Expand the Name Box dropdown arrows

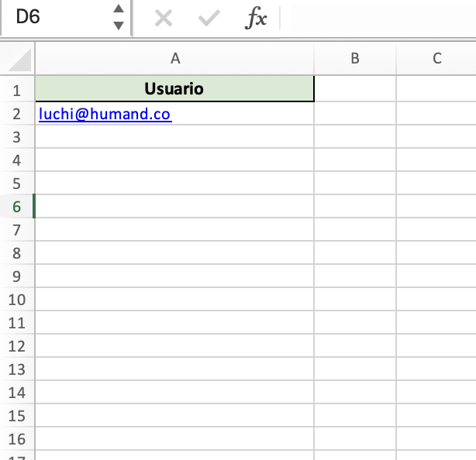pos(118,17)
